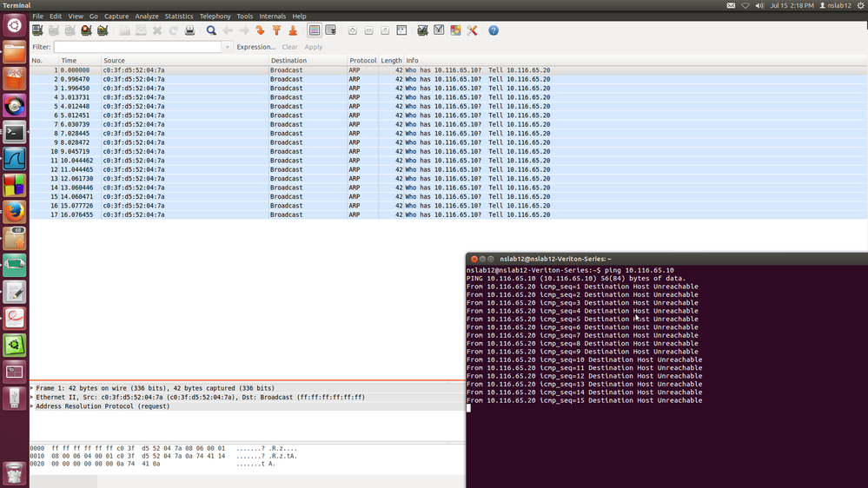Jump to the first packet

(x=276, y=30)
